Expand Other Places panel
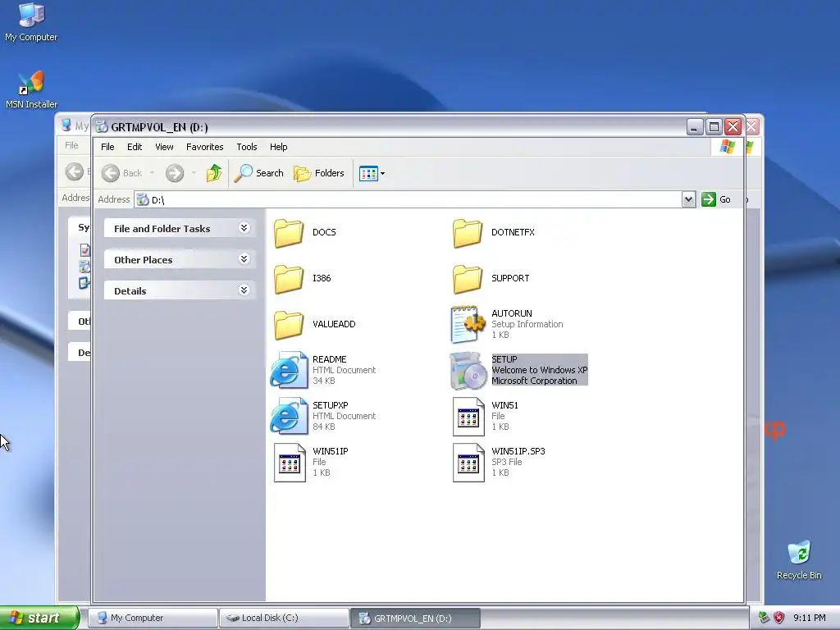The image size is (840, 630). point(244,259)
